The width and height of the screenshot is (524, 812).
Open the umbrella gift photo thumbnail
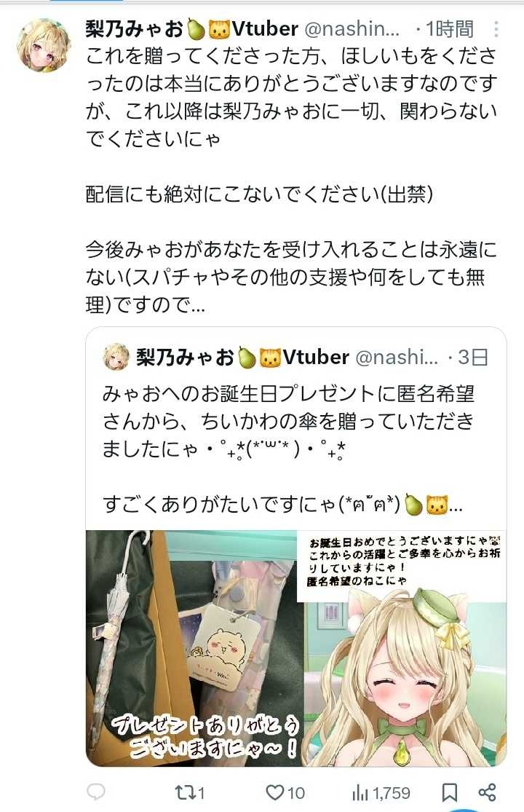point(194,648)
